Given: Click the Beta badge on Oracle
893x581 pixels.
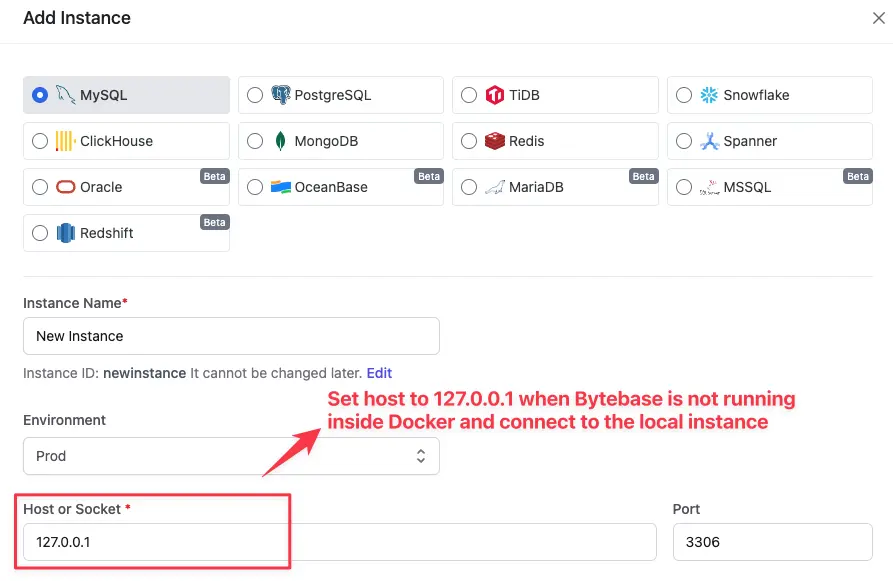Looking at the screenshot, I should click(x=215, y=176).
